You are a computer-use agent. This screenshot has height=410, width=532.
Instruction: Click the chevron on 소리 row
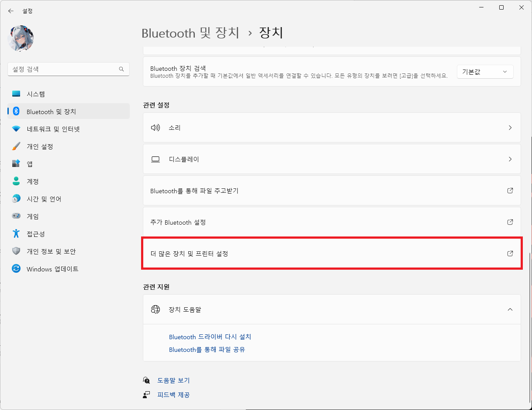click(510, 128)
